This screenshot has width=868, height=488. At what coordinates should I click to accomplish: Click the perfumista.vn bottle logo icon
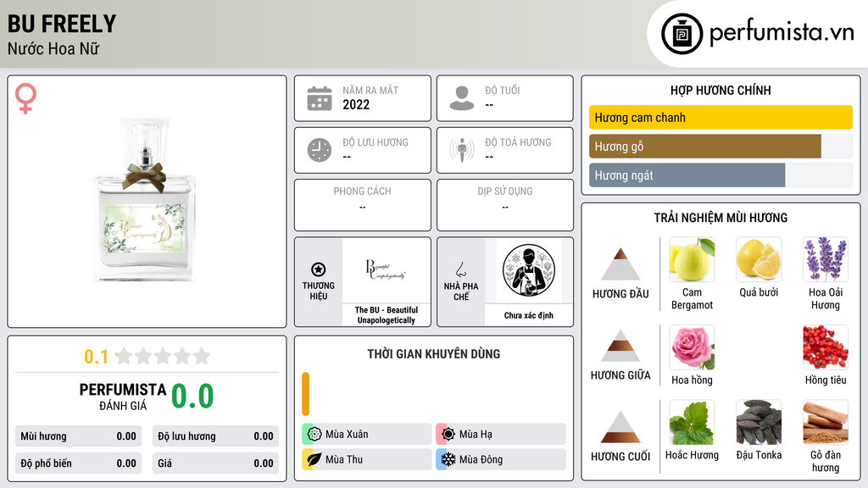pyautogui.click(x=682, y=34)
